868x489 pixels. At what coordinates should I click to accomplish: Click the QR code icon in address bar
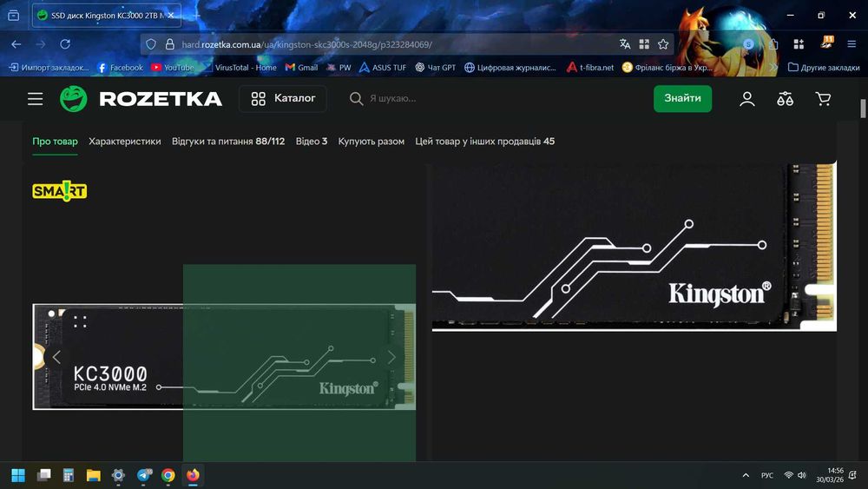[x=644, y=43]
